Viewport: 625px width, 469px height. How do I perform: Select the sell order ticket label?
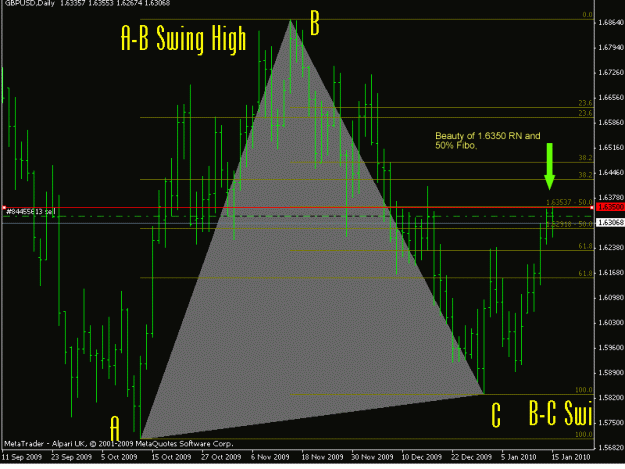pos(31,212)
